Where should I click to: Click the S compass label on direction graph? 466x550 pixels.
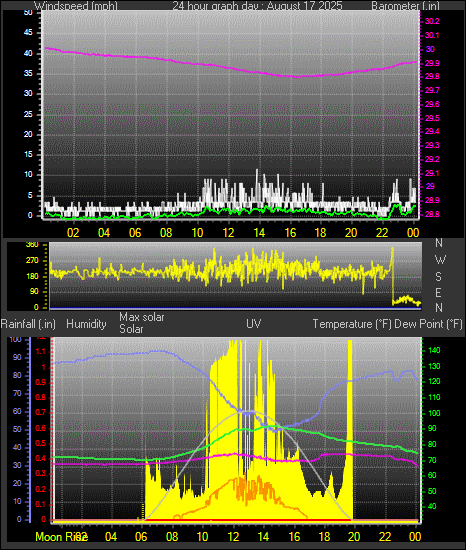(x=438, y=277)
